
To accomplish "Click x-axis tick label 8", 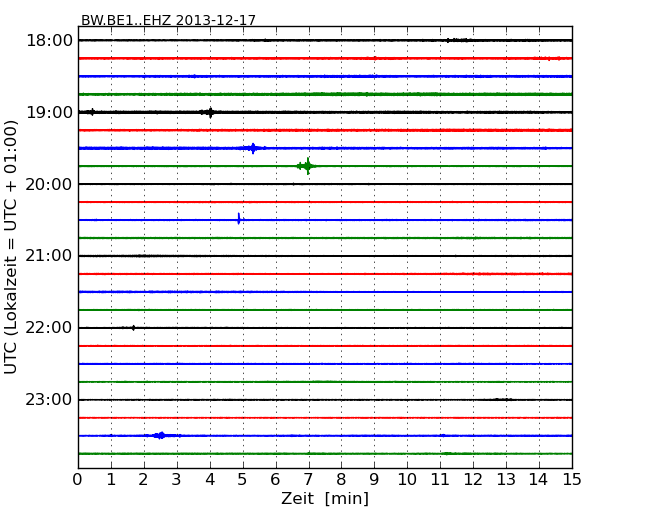I will 341,480.
